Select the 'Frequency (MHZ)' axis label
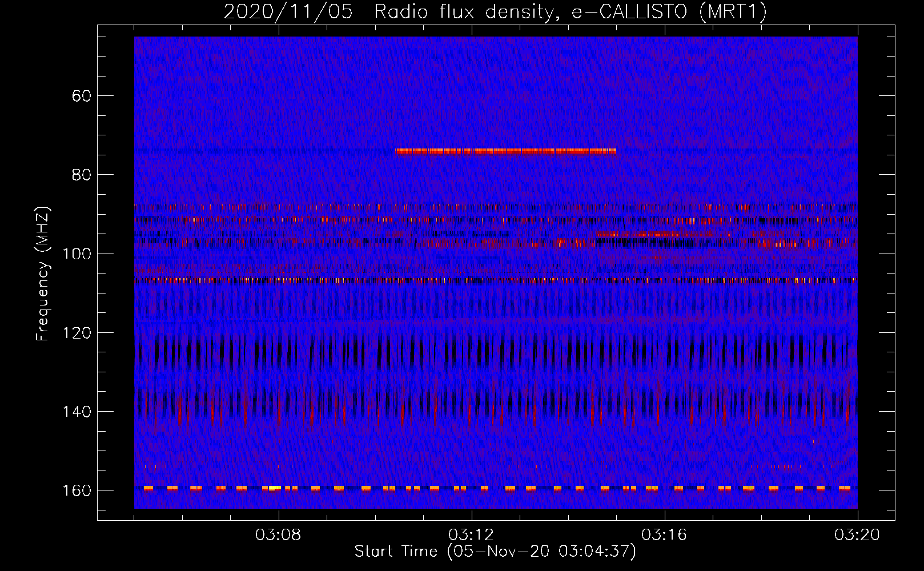The height and width of the screenshot is (571, 924). pos(43,274)
